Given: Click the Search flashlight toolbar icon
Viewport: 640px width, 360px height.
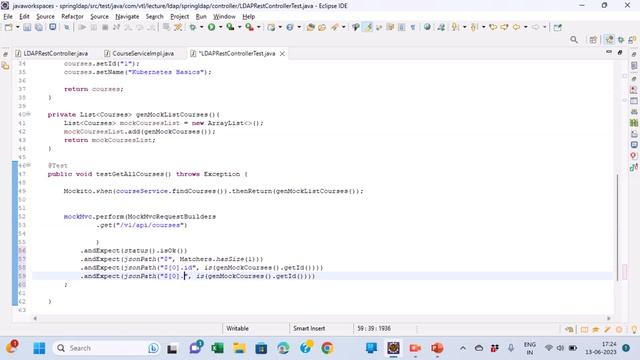Looking at the screenshot, I should (335, 27).
